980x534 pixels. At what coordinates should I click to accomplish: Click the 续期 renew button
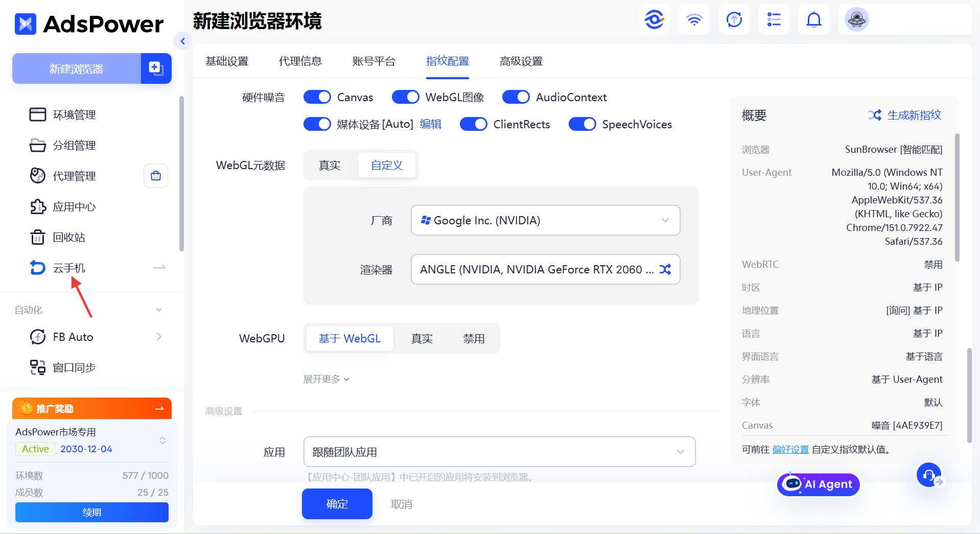tap(92, 512)
